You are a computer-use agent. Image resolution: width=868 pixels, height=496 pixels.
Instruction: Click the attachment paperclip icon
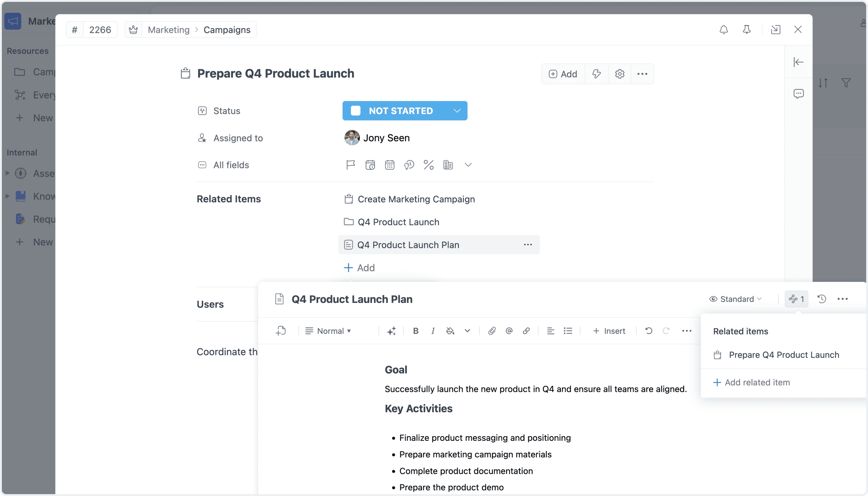click(492, 331)
